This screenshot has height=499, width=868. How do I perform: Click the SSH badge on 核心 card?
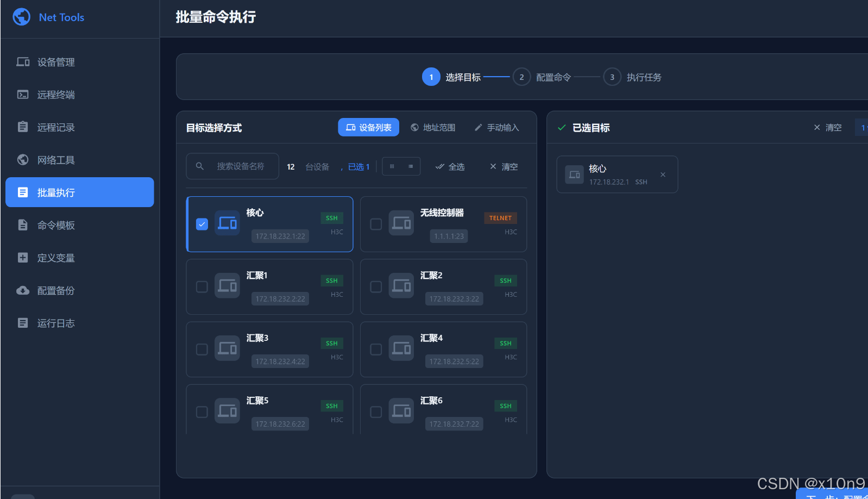tap(332, 218)
